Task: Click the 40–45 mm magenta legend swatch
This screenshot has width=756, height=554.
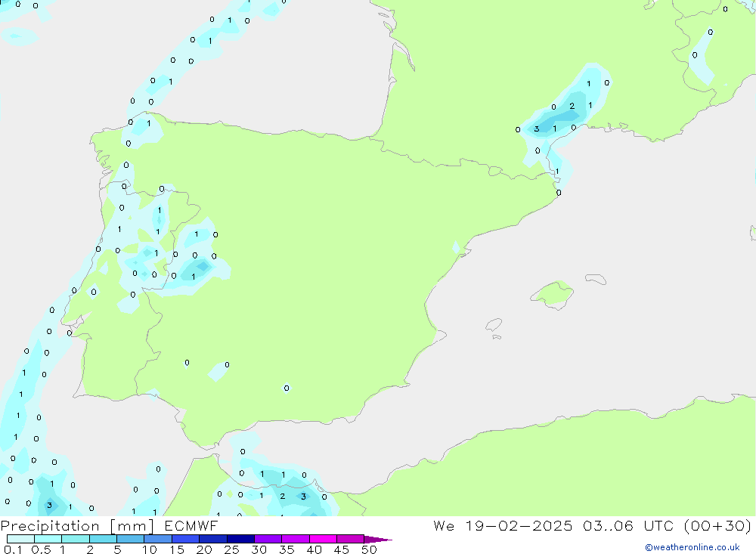Action: (323, 539)
